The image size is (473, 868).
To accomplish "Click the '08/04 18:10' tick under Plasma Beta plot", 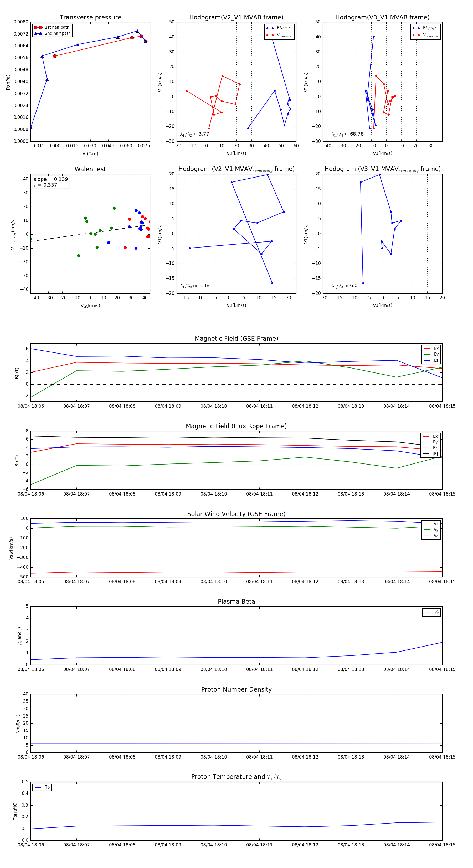I will click(x=213, y=669).
